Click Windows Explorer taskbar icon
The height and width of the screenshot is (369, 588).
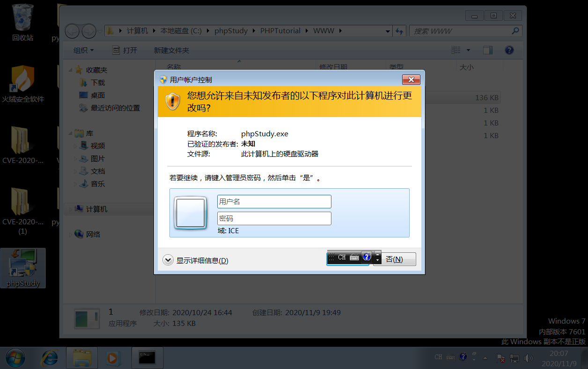pyautogui.click(x=82, y=358)
